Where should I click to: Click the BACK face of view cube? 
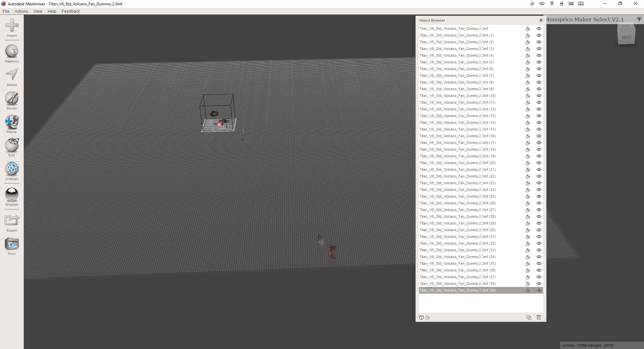click(626, 37)
